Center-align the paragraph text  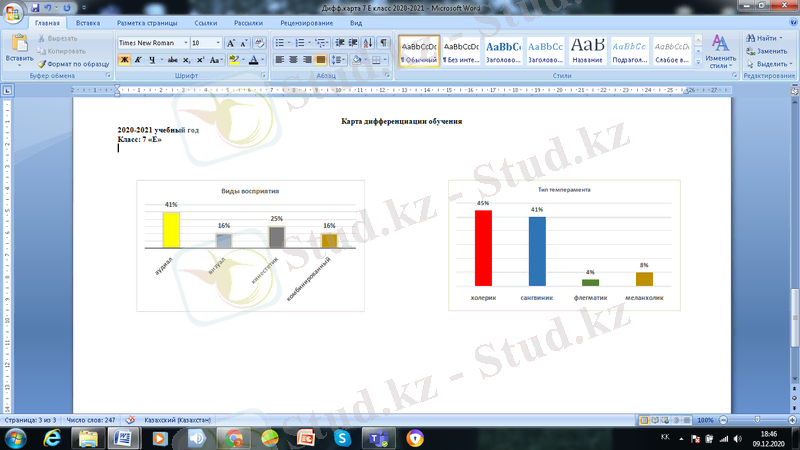click(294, 60)
